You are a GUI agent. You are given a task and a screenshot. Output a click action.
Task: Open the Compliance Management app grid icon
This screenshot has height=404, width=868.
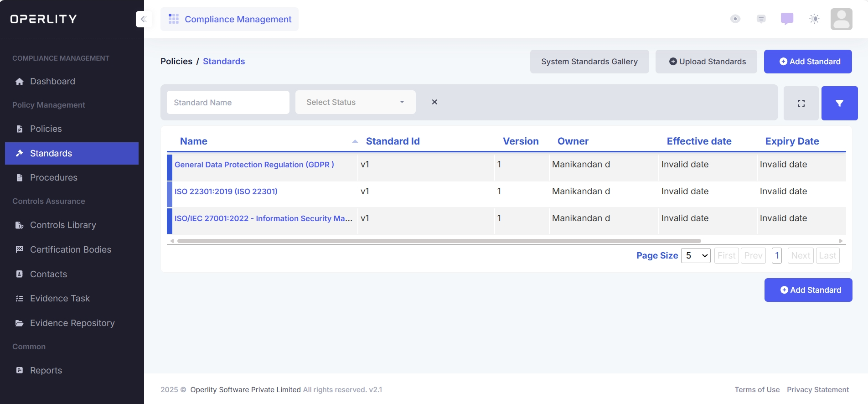click(174, 19)
